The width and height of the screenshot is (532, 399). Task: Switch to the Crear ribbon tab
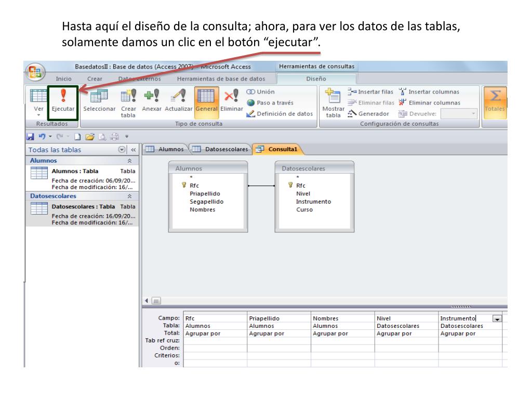pyautogui.click(x=95, y=79)
